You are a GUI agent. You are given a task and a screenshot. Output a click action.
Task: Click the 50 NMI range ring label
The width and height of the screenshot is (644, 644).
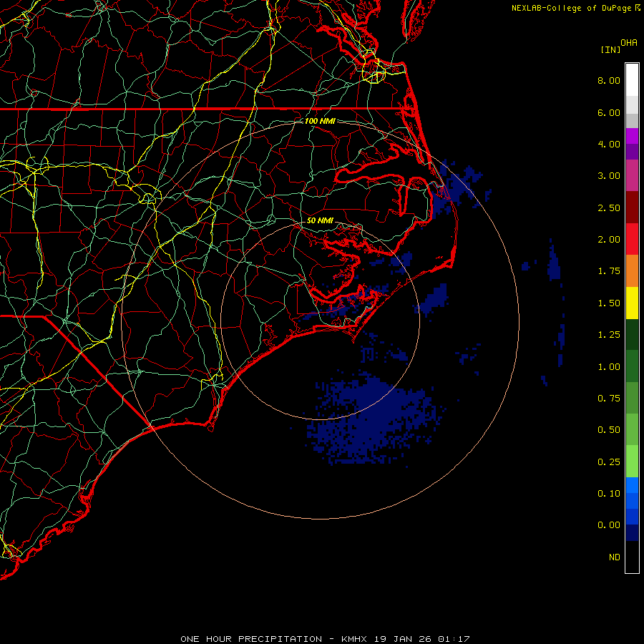click(320, 220)
